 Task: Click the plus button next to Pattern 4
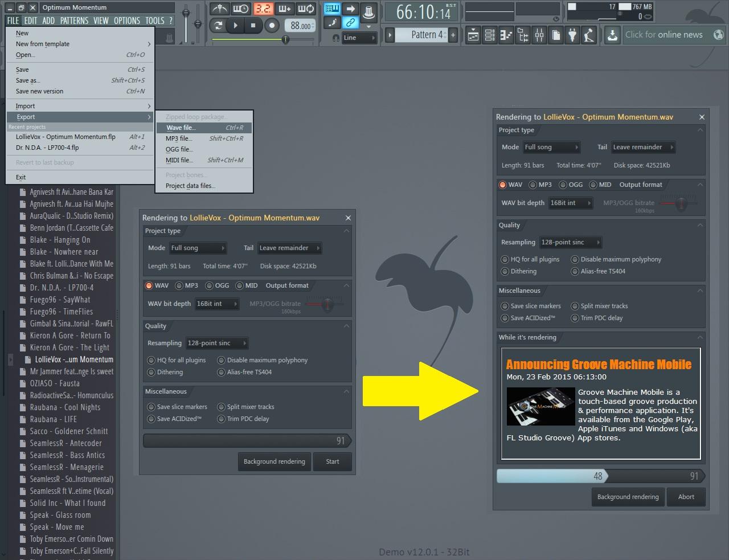pos(453,35)
